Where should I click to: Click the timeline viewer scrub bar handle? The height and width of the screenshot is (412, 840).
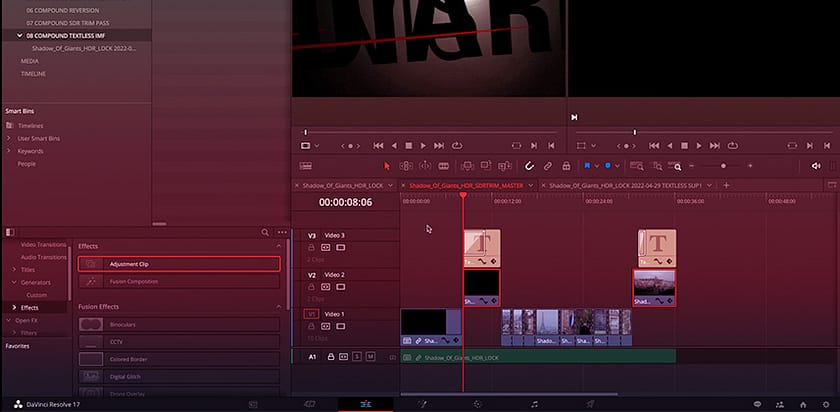(x=635, y=132)
